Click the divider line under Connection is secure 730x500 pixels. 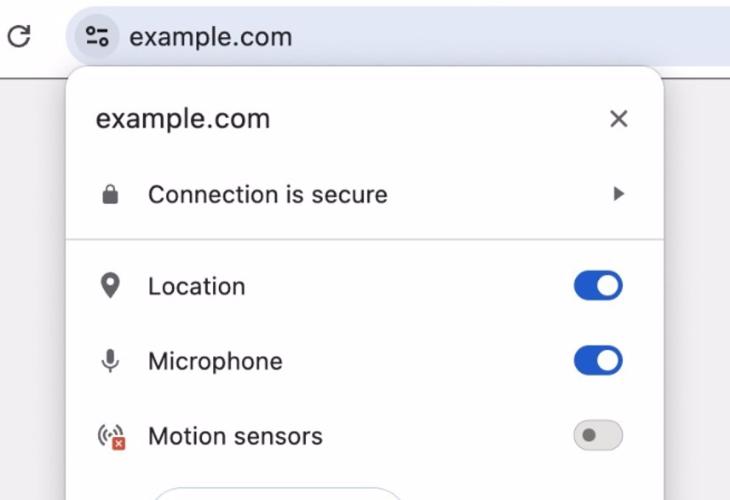365,240
